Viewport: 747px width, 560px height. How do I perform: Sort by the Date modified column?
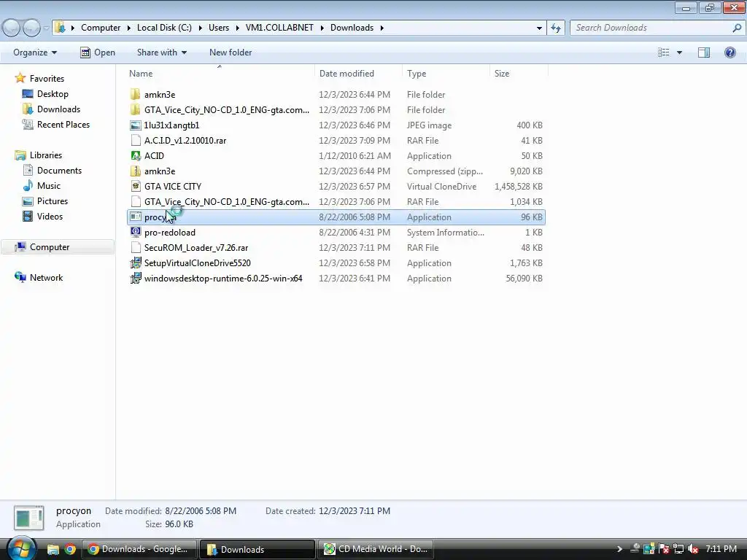[358, 74]
